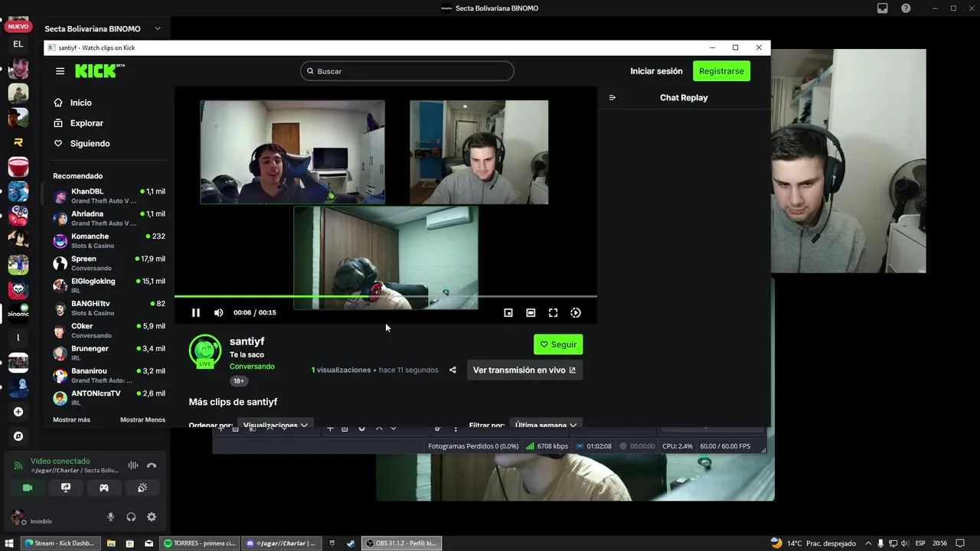Pause the clip playback
The height and width of the screenshot is (551, 980).
tap(196, 312)
